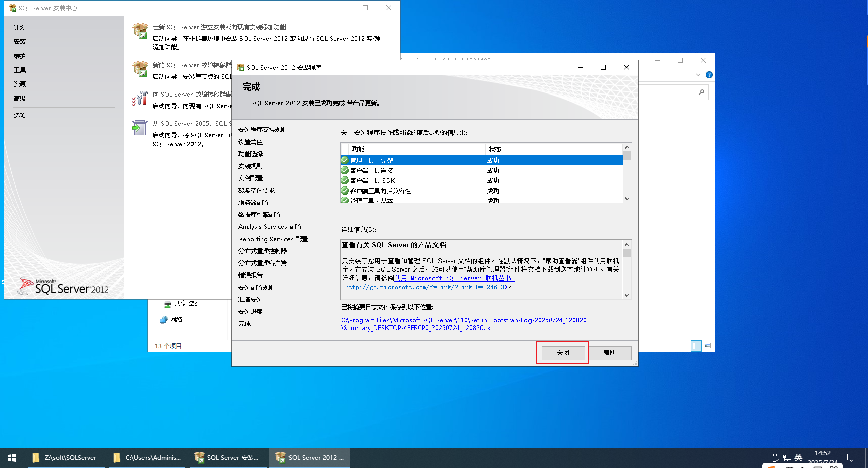Click 错误报告 step in wizard sidebar
This screenshot has width=868, height=468.
click(251, 275)
